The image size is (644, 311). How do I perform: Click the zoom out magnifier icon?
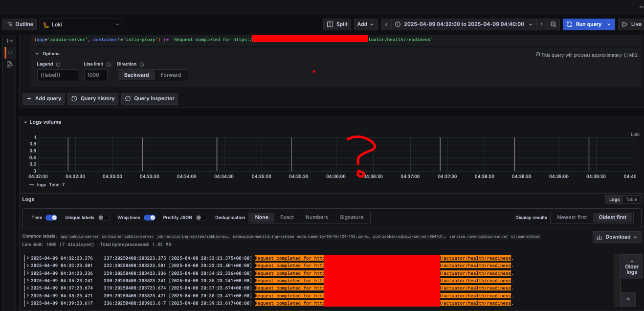[x=553, y=24]
